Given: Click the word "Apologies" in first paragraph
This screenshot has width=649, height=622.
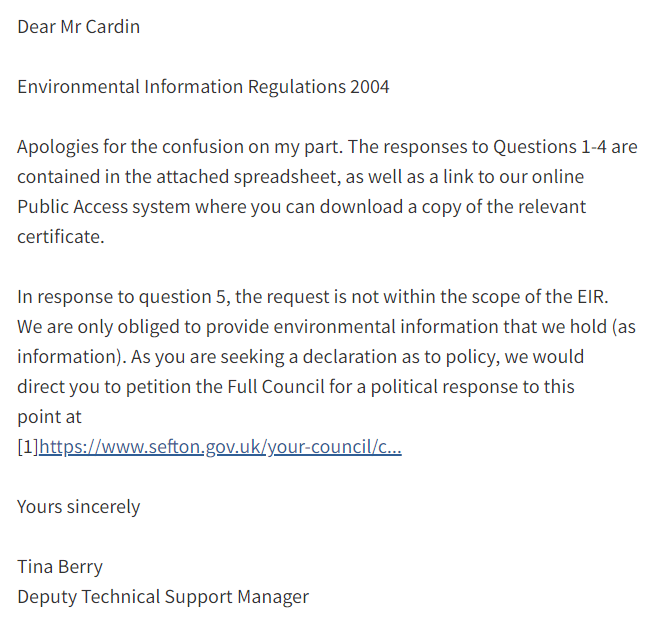Looking at the screenshot, I should 56,147.
